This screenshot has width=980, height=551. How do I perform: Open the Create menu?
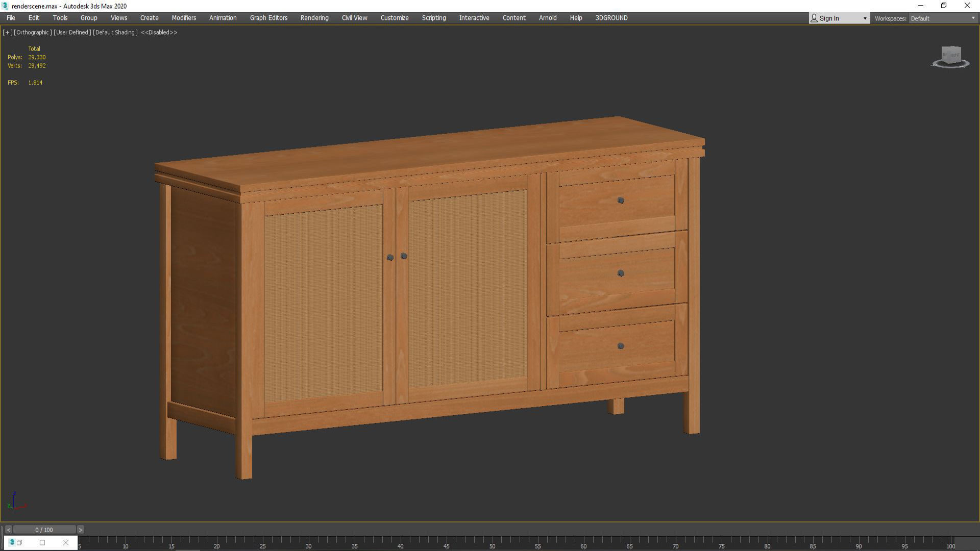(150, 18)
